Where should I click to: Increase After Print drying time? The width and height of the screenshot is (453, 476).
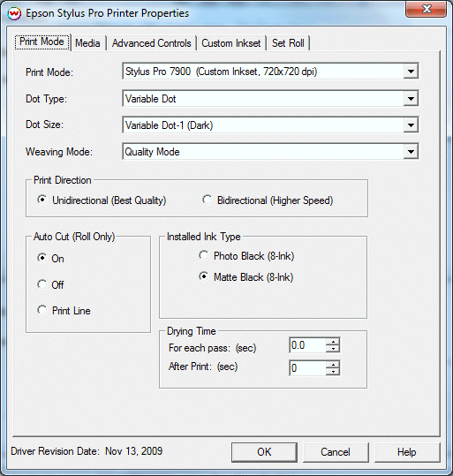(x=333, y=364)
